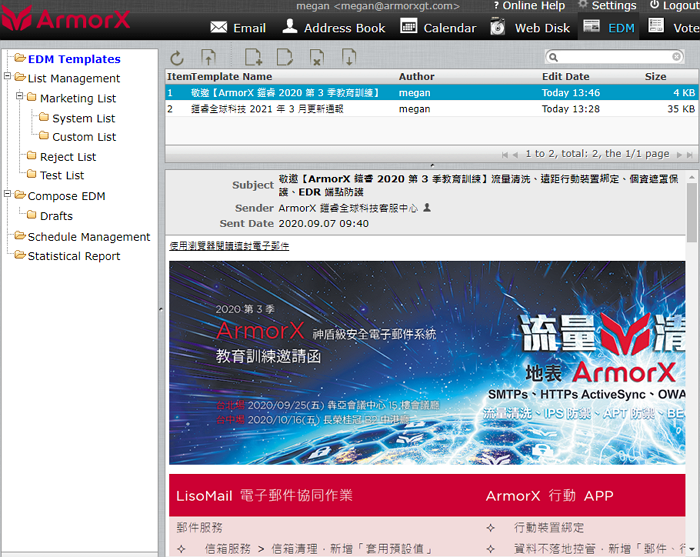This screenshot has height=557, width=700.
Task: Go to first page of the template list
Action: [505, 154]
